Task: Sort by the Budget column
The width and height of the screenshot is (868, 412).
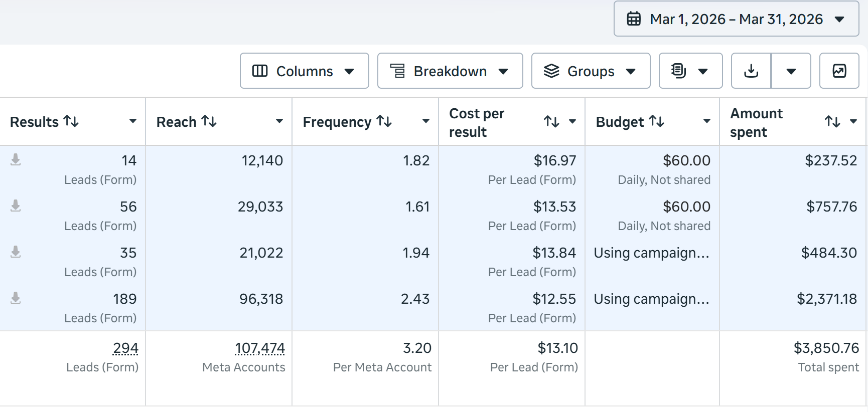Action: coord(656,121)
